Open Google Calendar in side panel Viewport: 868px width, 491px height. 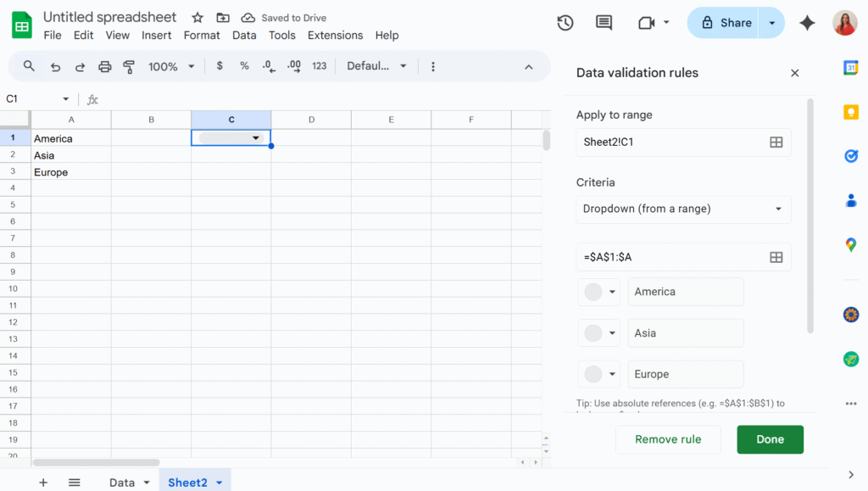tap(851, 68)
